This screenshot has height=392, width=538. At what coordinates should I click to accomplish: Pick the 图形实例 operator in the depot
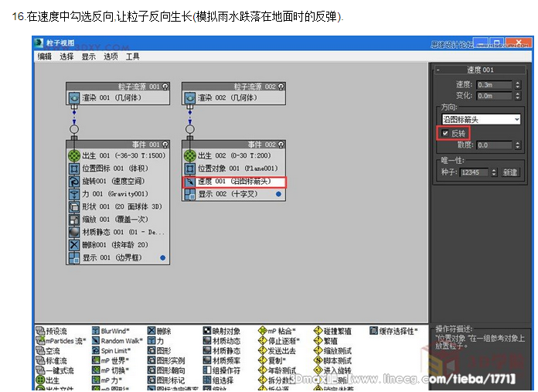tap(166, 360)
